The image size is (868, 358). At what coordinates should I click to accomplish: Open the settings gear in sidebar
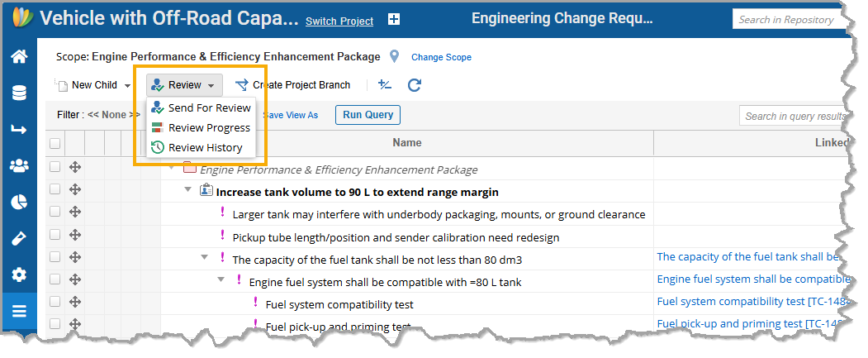pos(18,274)
